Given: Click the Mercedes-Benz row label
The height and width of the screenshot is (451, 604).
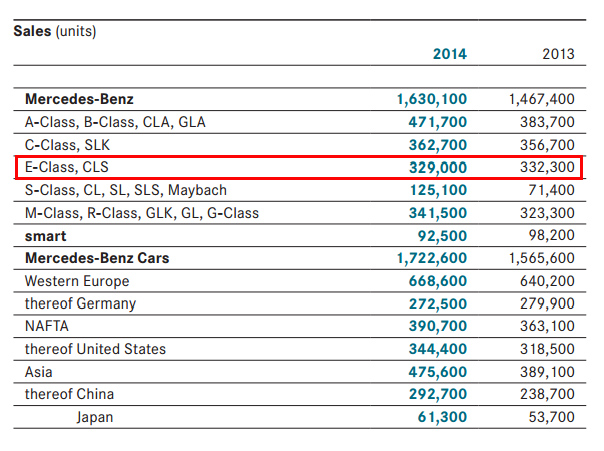Looking at the screenshot, I should click(79, 100).
